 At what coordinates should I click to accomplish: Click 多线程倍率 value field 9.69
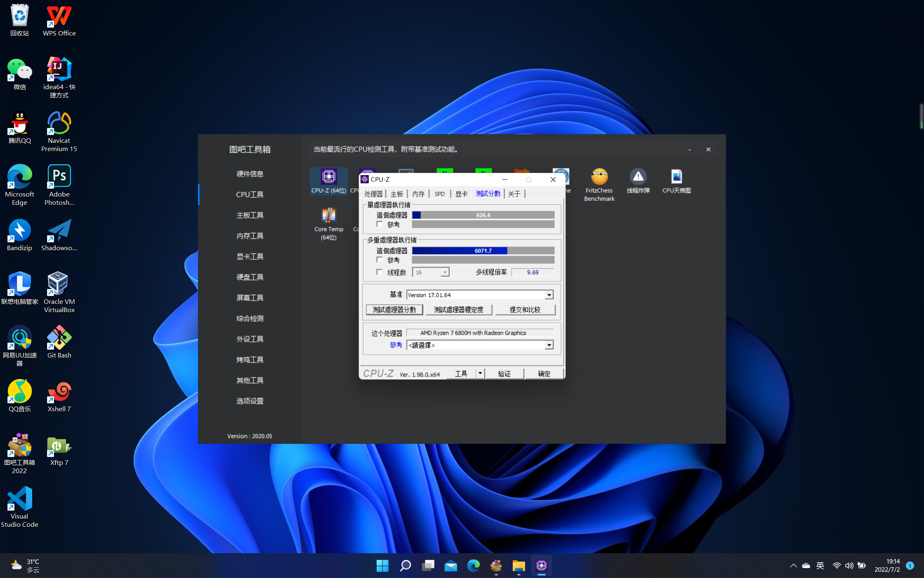pos(533,272)
